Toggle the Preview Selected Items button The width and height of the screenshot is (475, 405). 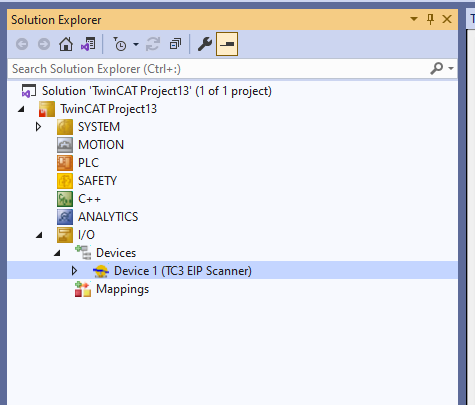227,44
